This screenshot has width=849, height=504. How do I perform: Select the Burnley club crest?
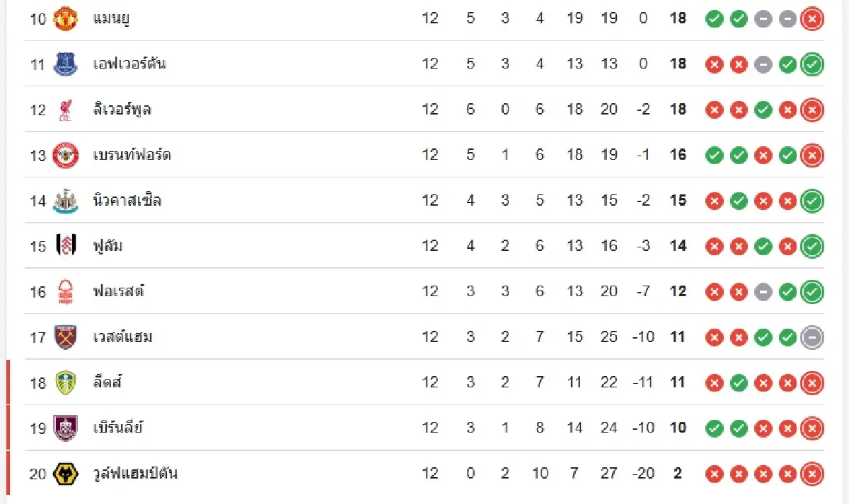pyautogui.click(x=66, y=428)
